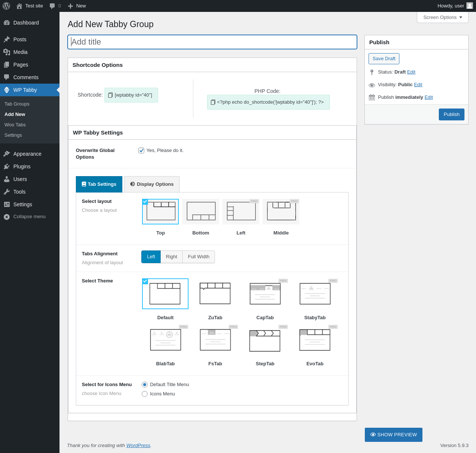The image size is (476, 453).
Task: Open the WordPress footer link
Action: click(138, 446)
